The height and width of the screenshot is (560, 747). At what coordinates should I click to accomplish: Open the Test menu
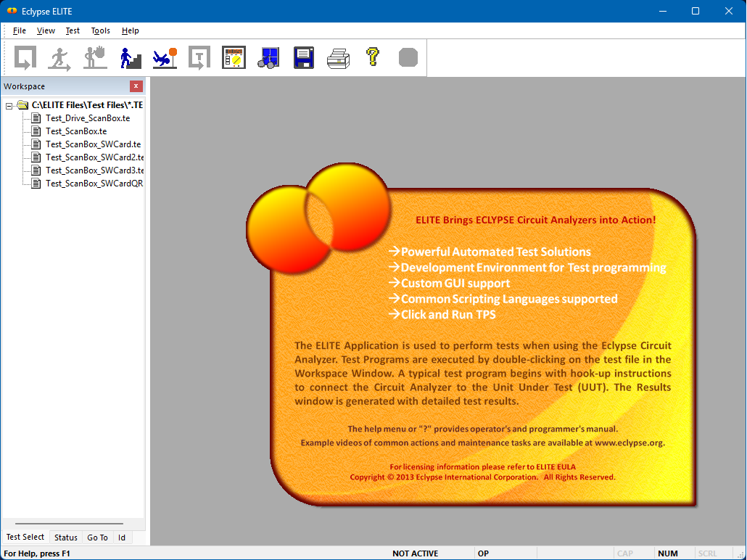click(x=73, y=30)
